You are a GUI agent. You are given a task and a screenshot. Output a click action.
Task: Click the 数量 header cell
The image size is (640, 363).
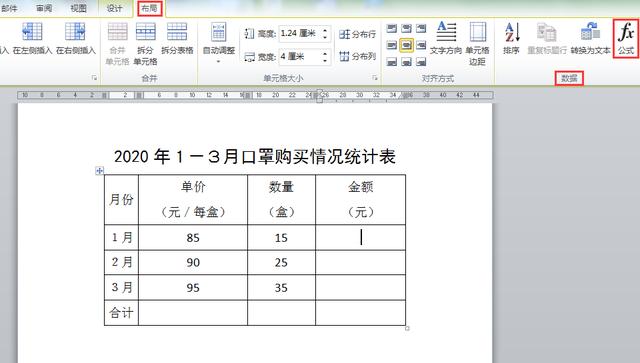[x=281, y=200]
